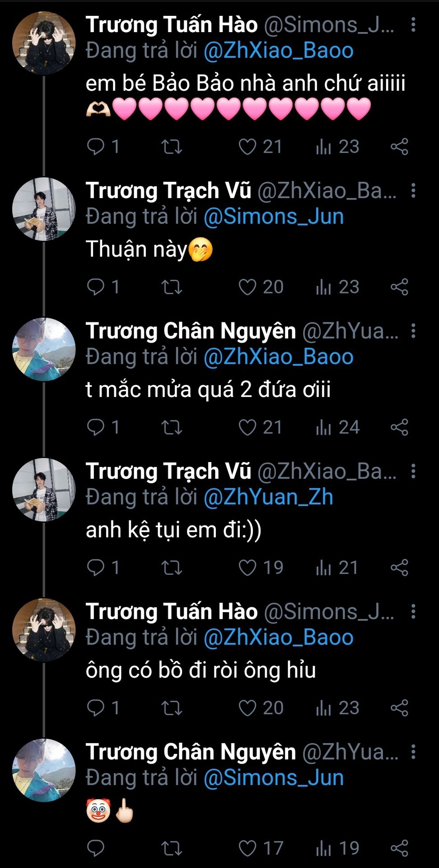Like the 't mắc mửa quá' tweet
This screenshot has height=868, width=439.
[248, 427]
